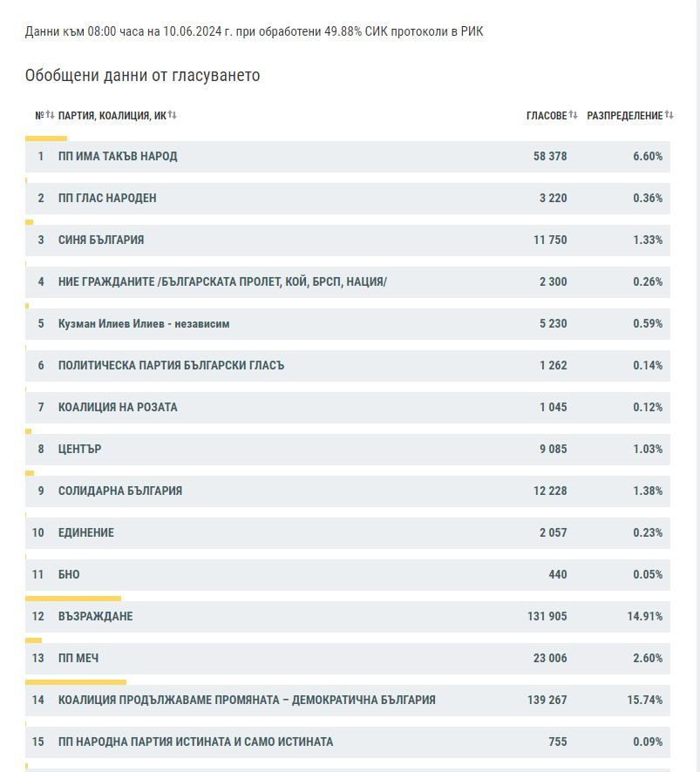Image resolution: width=700 pixels, height=772 pixels.
Task: Click the ЦЕНТЪР party row
Action: [348, 450]
